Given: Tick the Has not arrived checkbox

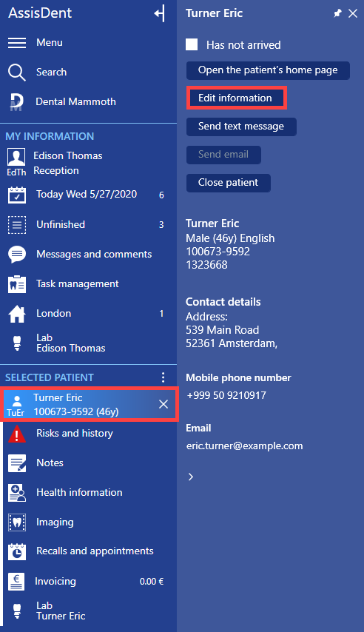Looking at the screenshot, I should point(192,44).
